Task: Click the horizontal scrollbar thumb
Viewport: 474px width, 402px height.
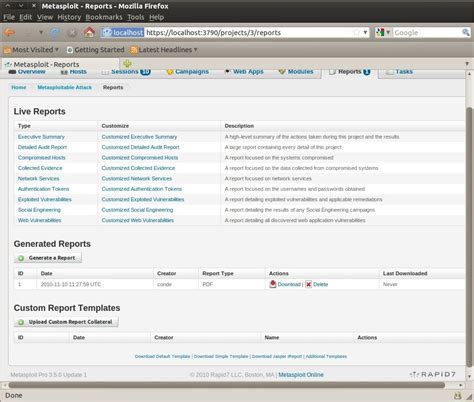Action: (227, 385)
